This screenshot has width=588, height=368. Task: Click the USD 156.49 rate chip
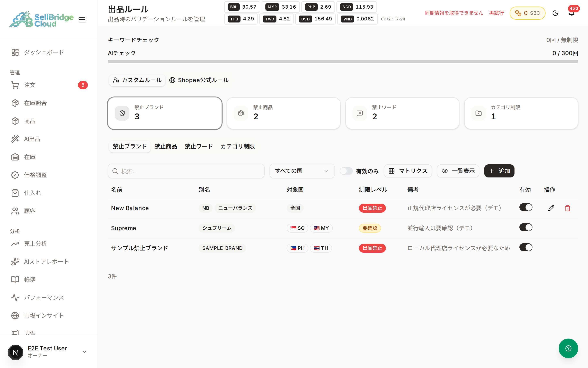(x=315, y=19)
